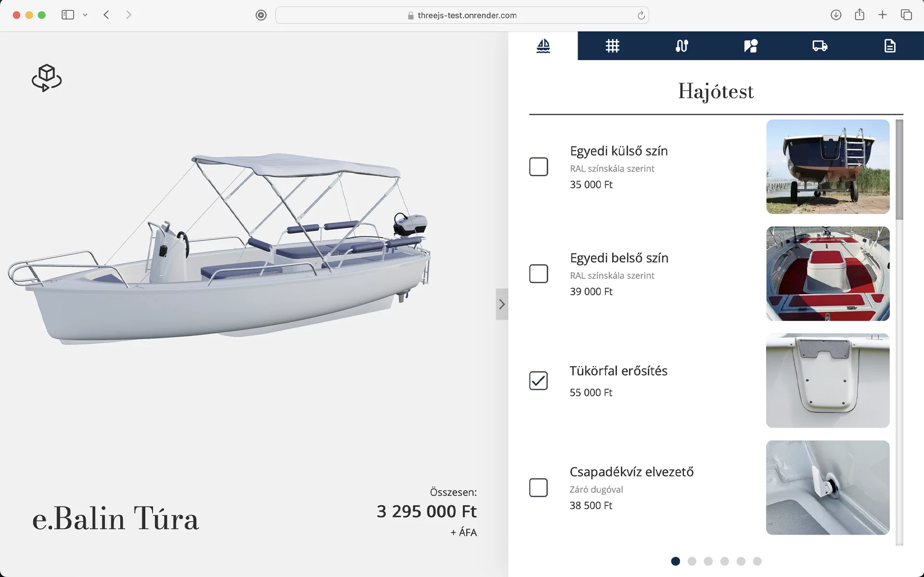Open the color swatches tab icon

[751, 46]
